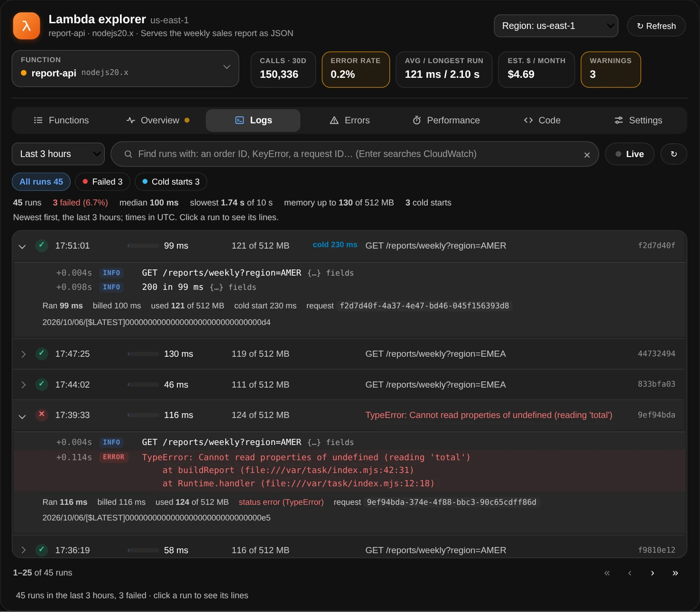Open the Errors tab
The width and height of the screenshot is (700, 612).
click(350, 121)
